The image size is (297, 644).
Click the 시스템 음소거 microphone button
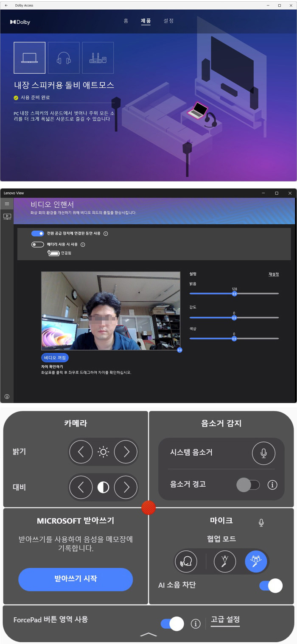tap(263, 453)
